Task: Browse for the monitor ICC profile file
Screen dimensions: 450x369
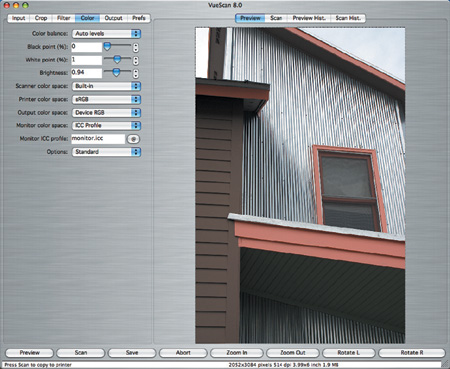Action: pos(133,139)
